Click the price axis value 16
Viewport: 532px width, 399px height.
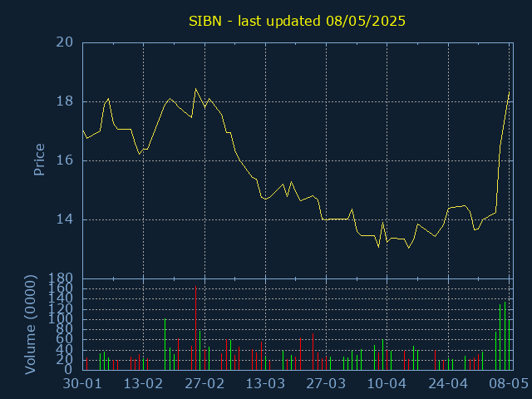click(65, 160)
